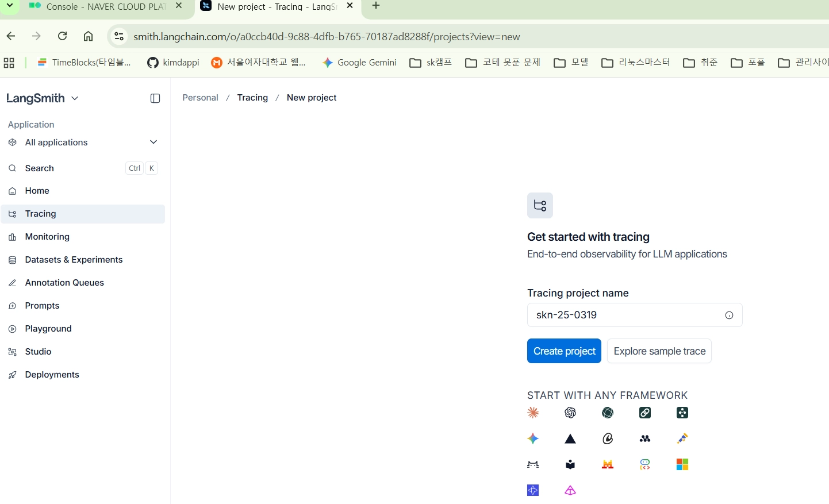Viewport: 829px width, 504px height.
Task: Open the apps grid in bookmarks bar
Action: coord(9,63)
